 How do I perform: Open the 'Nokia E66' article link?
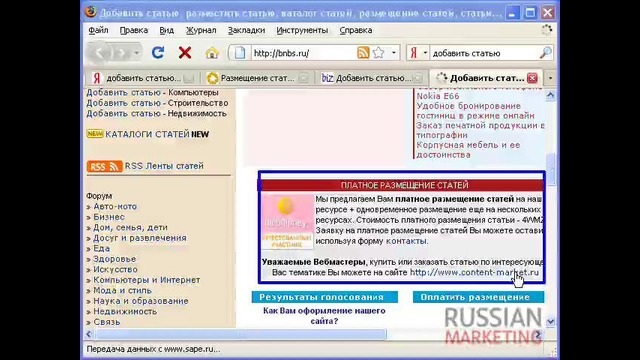tap(438, 96)
